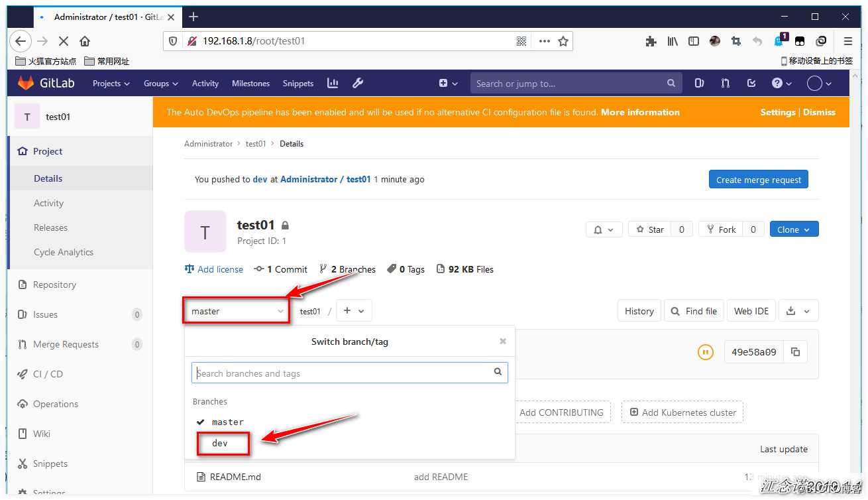Open Milestones in the navbar
The height and width of the screenshot is (500, 868).
(x=250, y=84)
